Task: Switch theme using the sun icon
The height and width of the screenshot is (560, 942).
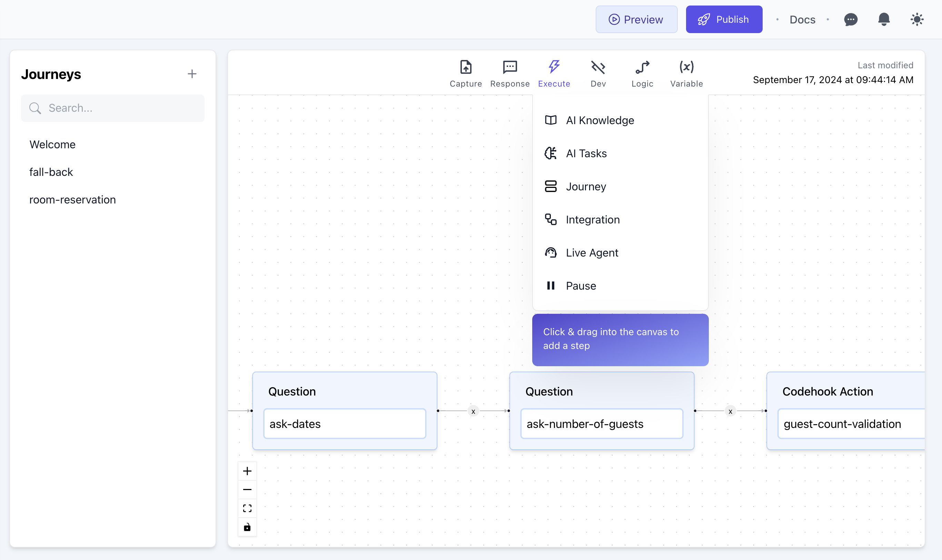Action: [917, 19]
